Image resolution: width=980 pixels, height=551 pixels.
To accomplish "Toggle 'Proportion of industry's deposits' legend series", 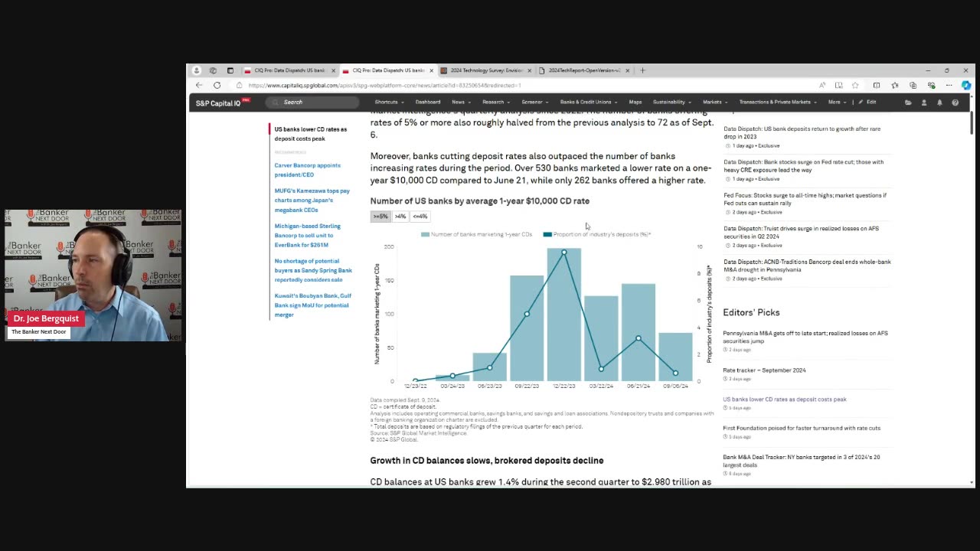I will 597,234.
